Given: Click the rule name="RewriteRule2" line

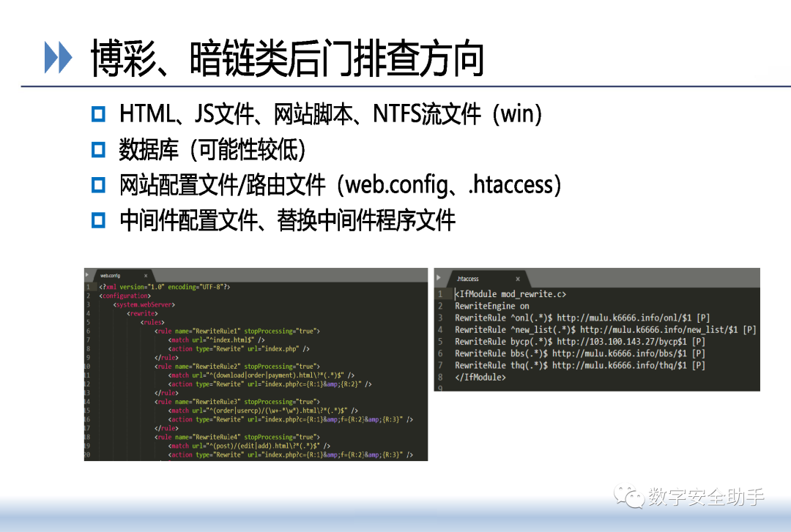Looking at the screenshot, I should (x=237, y=367).
